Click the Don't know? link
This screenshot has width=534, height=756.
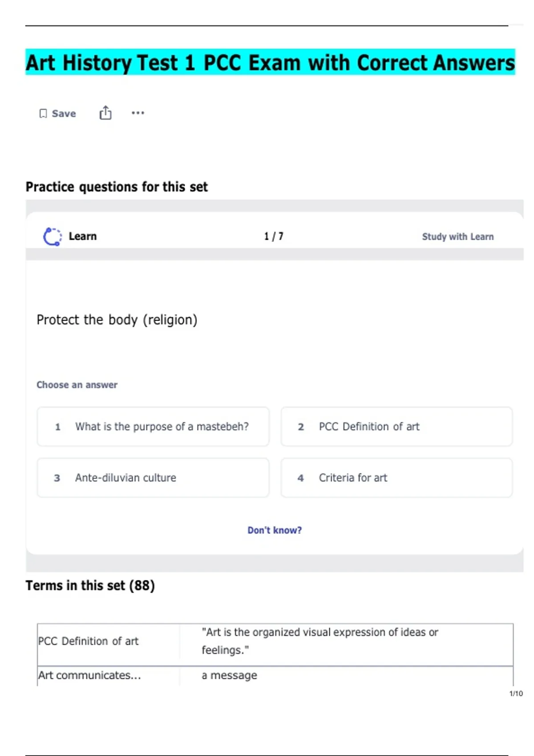(x=275, y=530)
